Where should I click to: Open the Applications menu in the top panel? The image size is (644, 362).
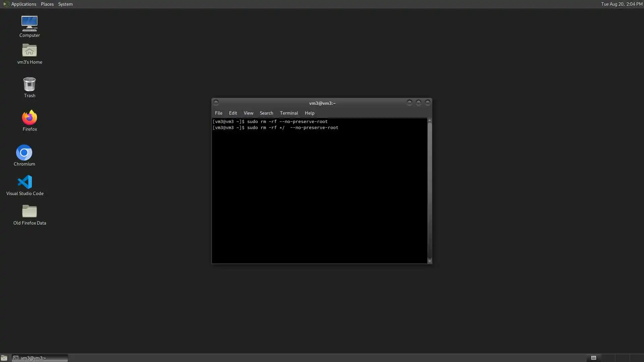(x=23, y=4)
